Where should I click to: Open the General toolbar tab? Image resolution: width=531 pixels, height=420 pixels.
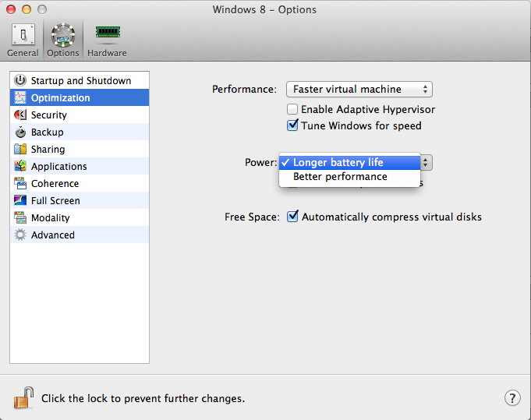pos(23,40)
